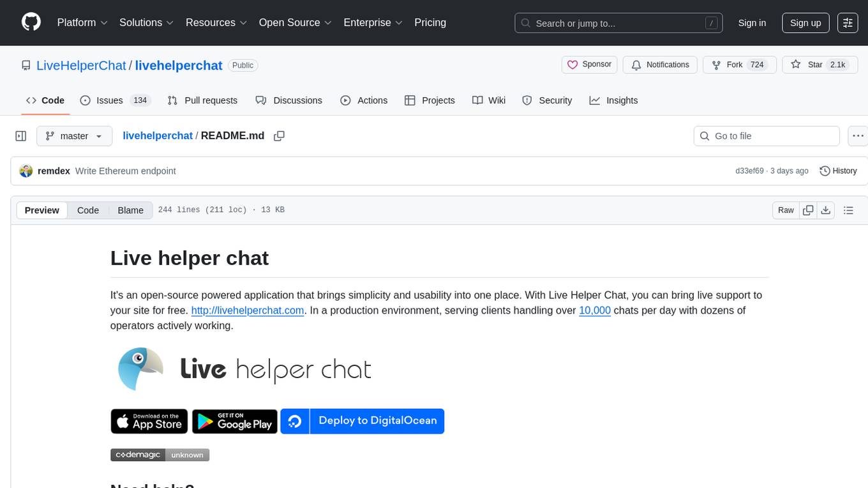
Task: Click the Sign up button
Action: point(805,23)
